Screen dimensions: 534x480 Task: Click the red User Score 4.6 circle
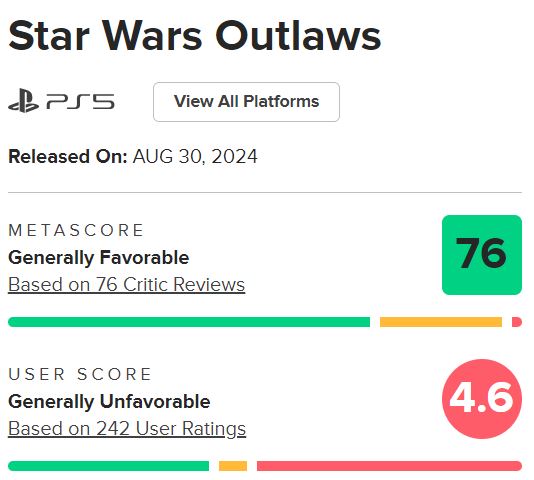point(482,399)
